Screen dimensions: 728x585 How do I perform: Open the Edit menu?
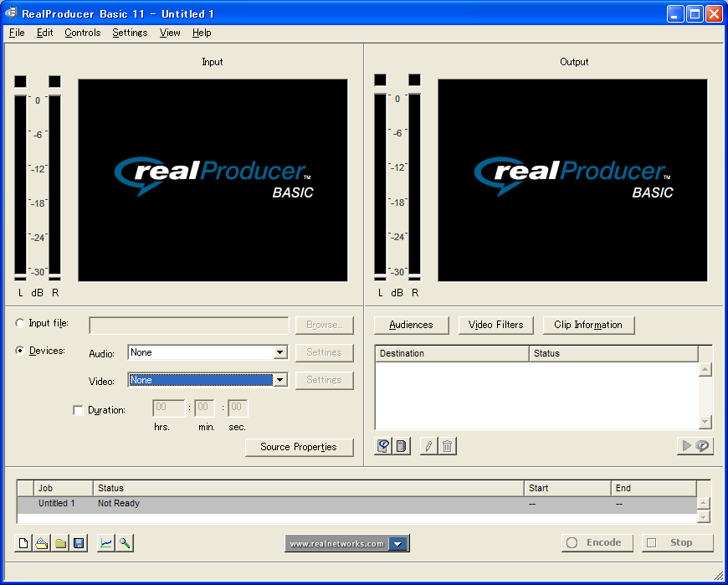click(45, 33)
